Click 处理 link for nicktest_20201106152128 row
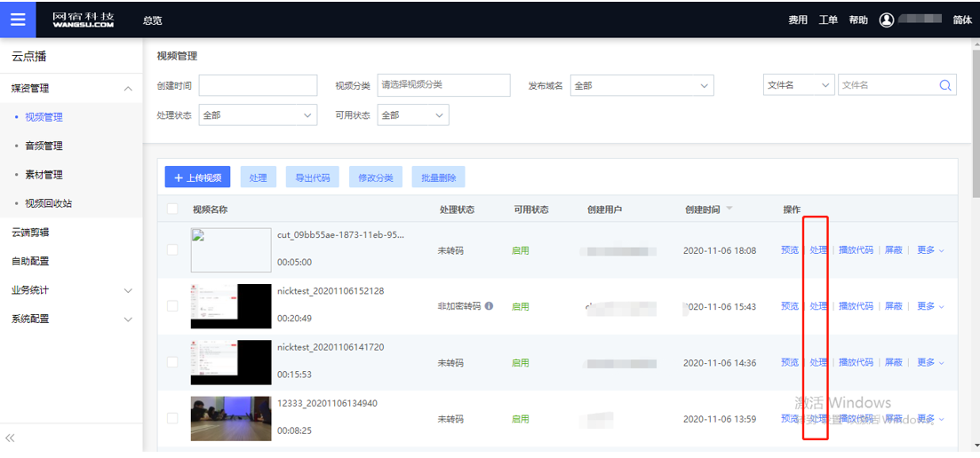 click(818, 305)
